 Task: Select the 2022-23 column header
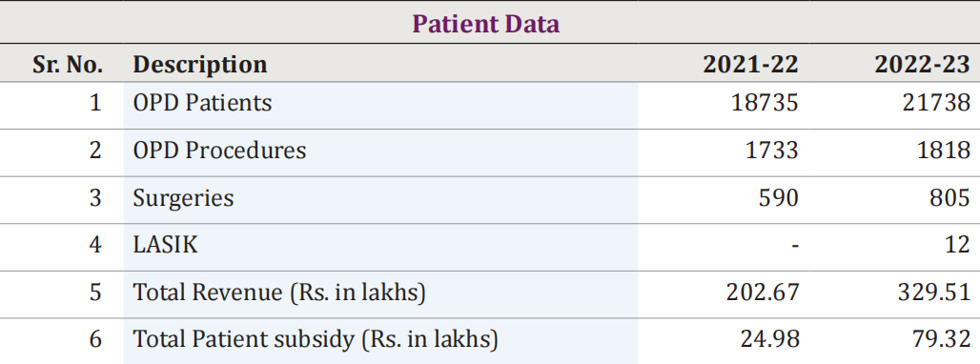[x=923, y=64]
